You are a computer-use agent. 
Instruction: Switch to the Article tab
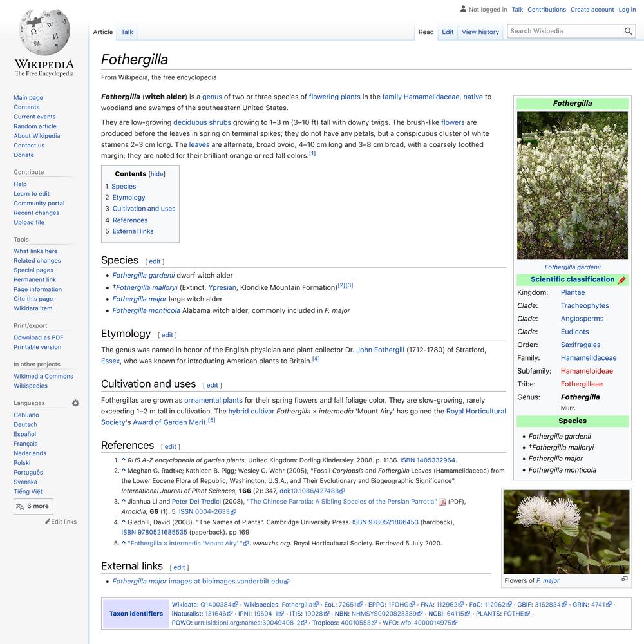coord(102,32)
